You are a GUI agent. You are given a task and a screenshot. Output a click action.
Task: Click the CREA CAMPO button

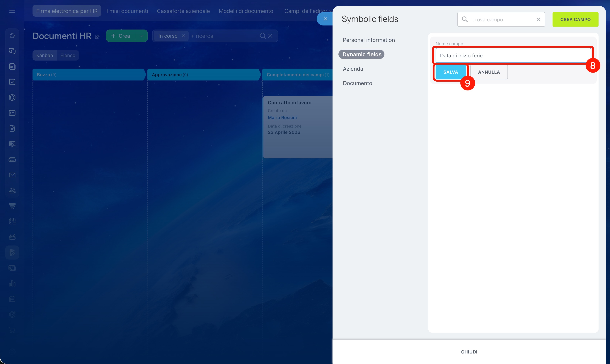[x=575, y=19]
